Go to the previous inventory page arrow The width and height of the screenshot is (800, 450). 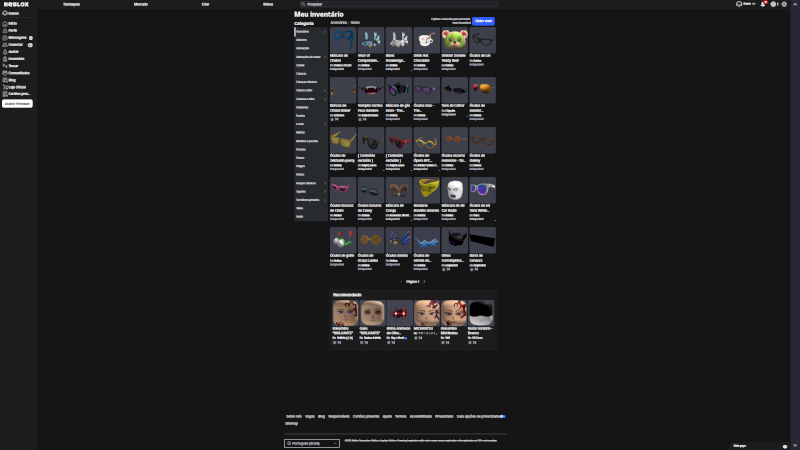pos(402,282)
